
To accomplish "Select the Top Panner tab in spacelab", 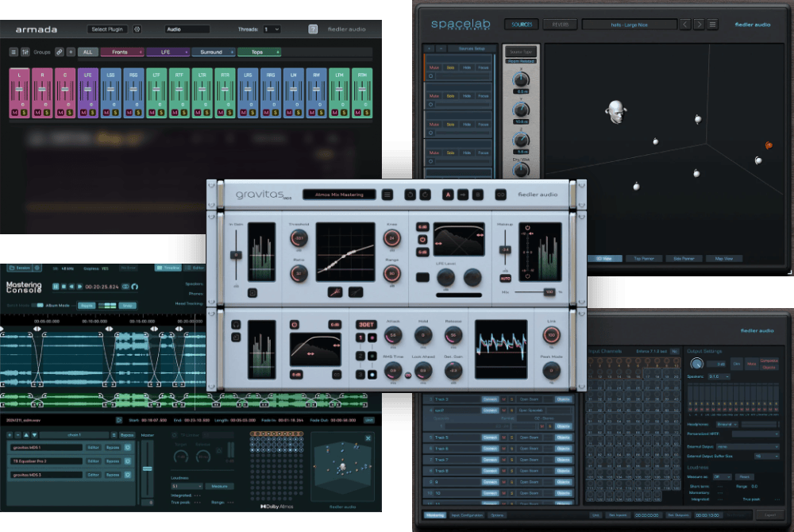I will 644,259.
